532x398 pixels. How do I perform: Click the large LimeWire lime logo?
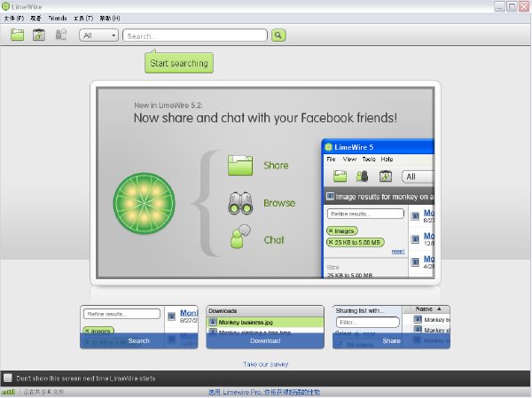pos(145,203)
